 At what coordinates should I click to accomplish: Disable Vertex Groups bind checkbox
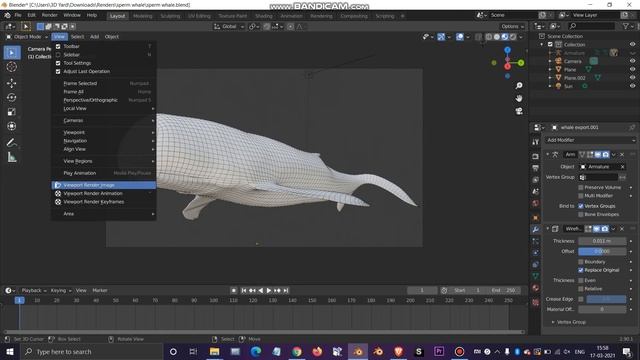click(x=581, y=206)
